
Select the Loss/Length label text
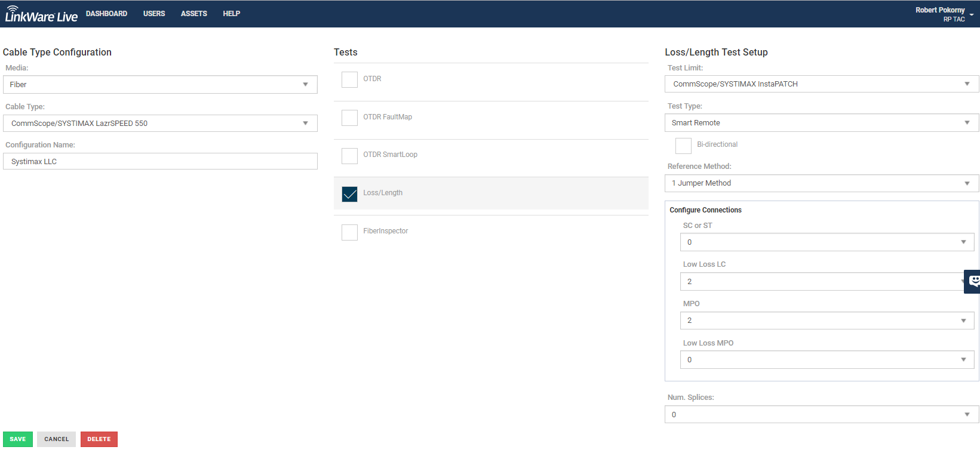click(x=383, y=193)
